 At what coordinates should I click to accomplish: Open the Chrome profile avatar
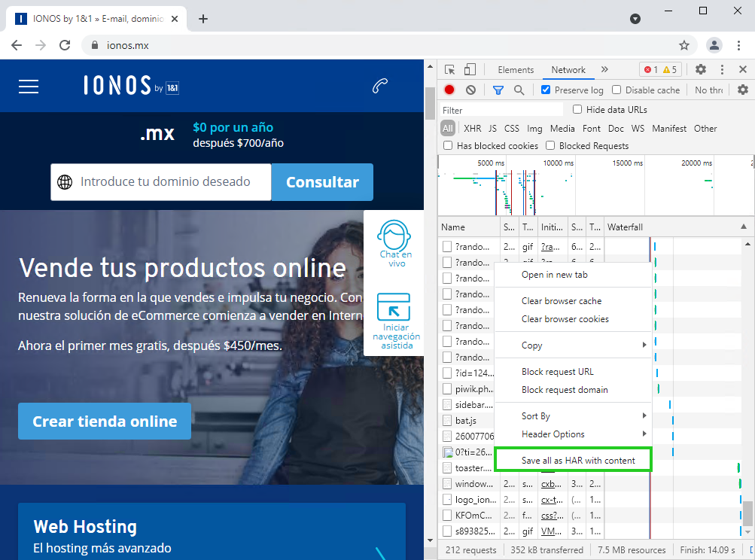(x=714, y=45)
